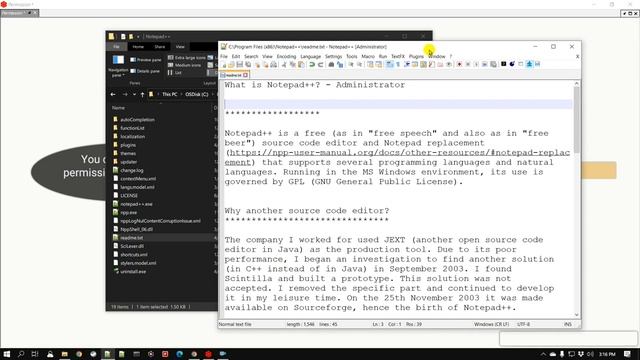Click the Save icon in Notepad++ toolbar
Image resolution: width=640 pixels, height=360 pixels.
pos(240,64)
